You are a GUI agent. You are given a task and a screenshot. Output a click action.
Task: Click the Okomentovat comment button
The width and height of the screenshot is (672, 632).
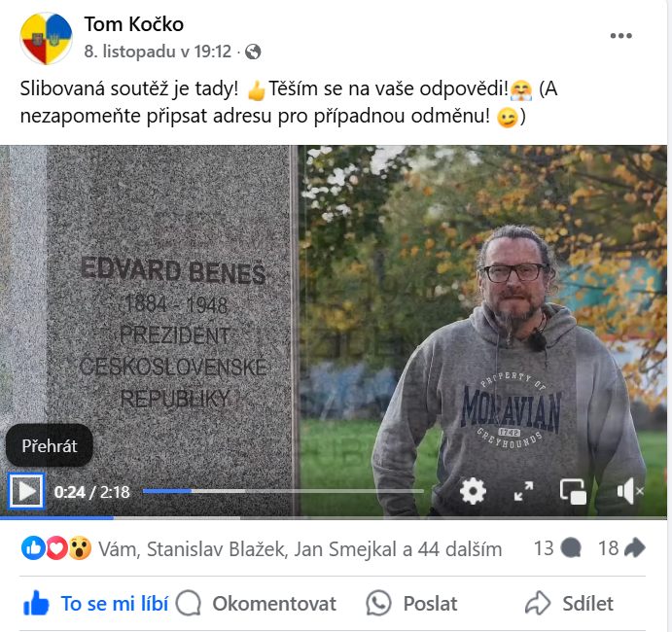tap(257, 603)
